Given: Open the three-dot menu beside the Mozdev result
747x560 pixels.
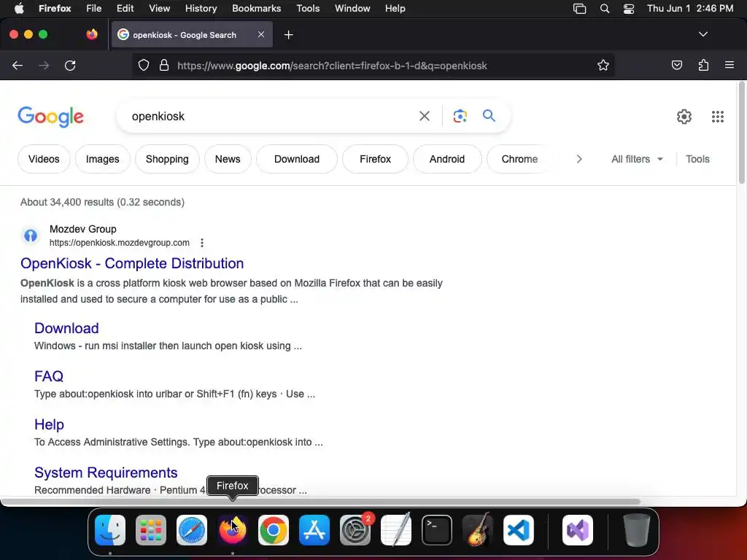Looking at the screenshot, I should (202, 243).
